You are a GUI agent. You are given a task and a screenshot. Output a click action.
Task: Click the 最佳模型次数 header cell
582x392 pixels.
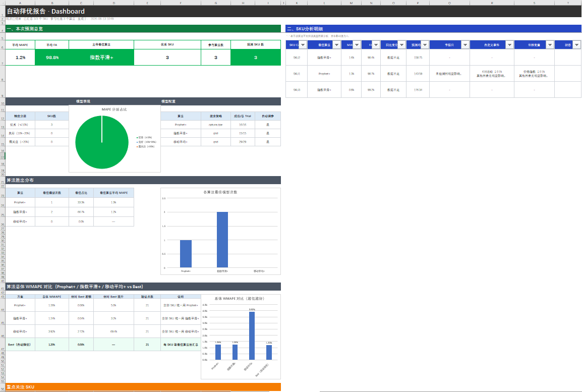click(52, 193)
